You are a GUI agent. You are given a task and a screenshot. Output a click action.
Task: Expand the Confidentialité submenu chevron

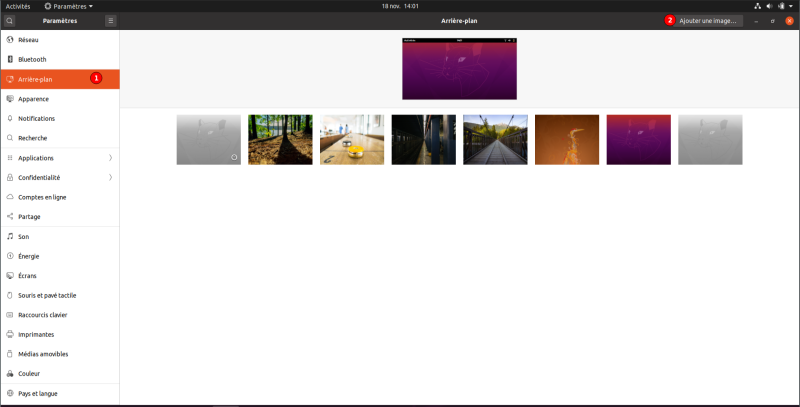click(x=110, y=177)
